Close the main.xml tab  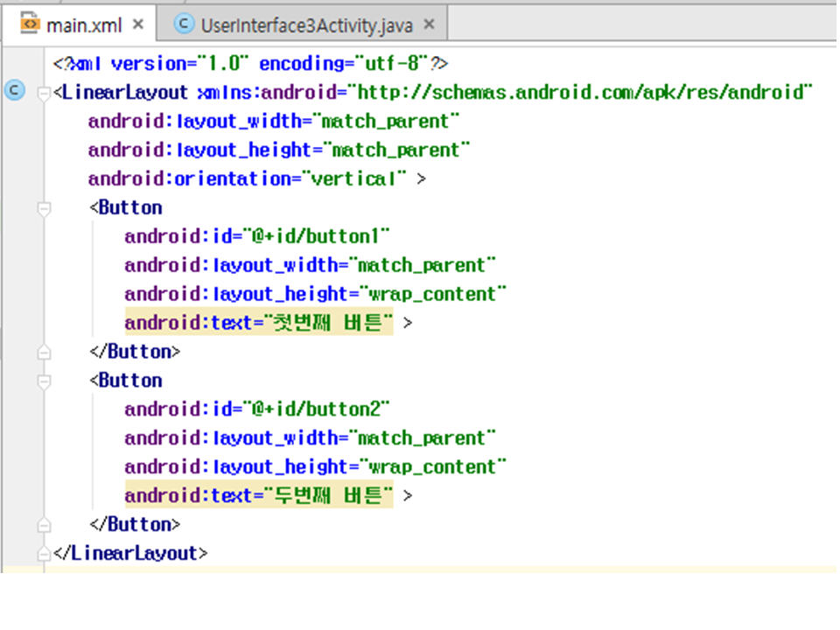137,25
